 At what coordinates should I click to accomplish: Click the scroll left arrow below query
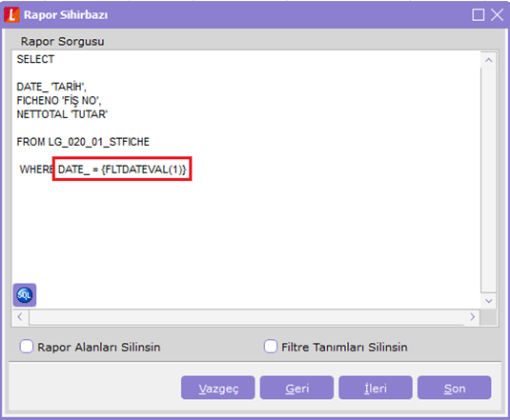(20, 317)
